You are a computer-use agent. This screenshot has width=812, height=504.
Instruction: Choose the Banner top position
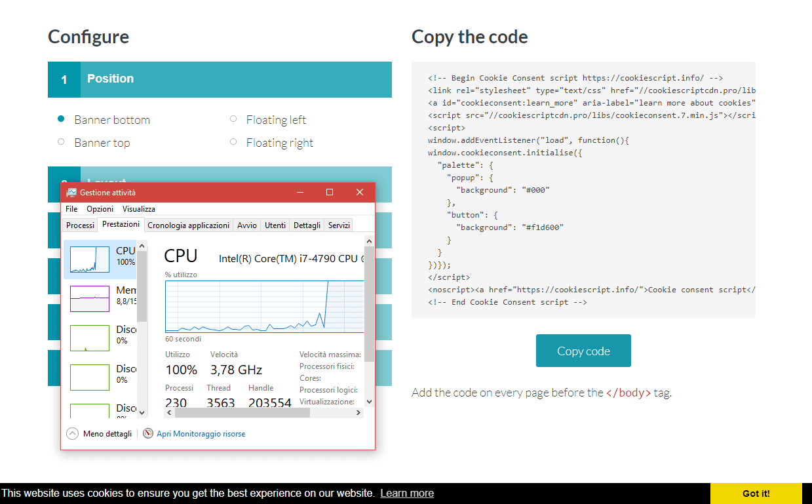pos(61,142)
